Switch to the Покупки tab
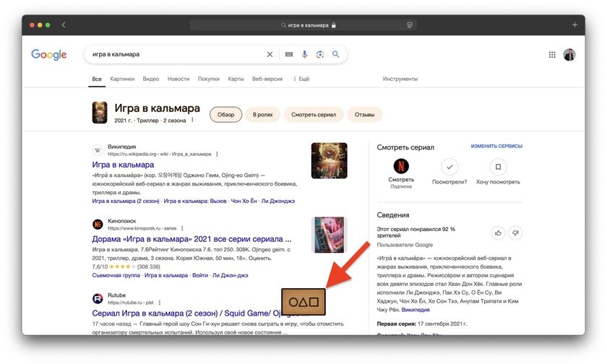607x364 pixels. (x=209, y=79)
